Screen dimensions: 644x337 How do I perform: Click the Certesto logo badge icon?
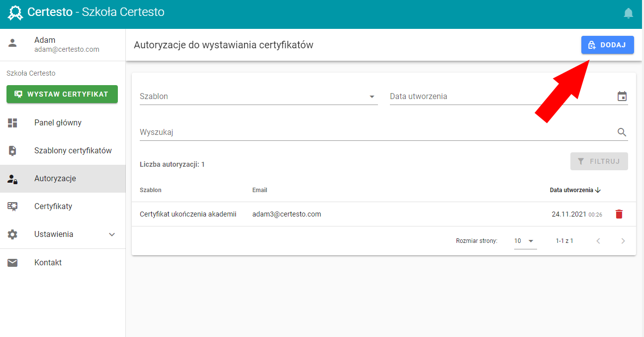pos(15,12)
